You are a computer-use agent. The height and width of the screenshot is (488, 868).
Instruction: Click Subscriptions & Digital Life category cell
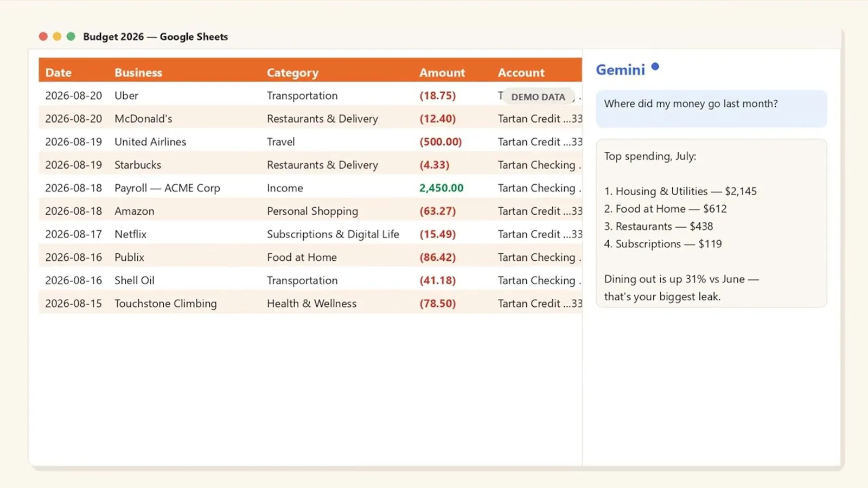click(x=333, y=234)
